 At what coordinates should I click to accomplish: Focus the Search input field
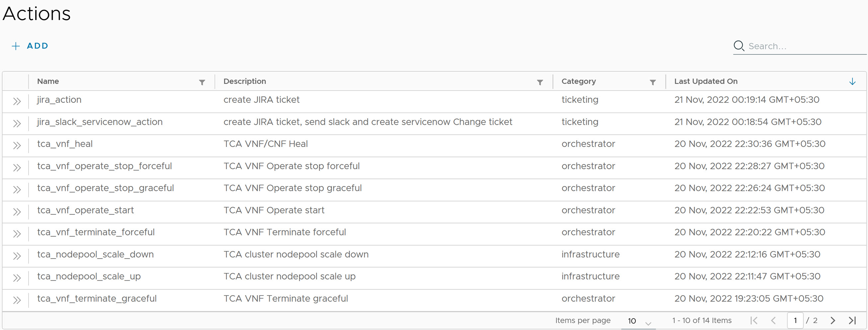(807, 46)
